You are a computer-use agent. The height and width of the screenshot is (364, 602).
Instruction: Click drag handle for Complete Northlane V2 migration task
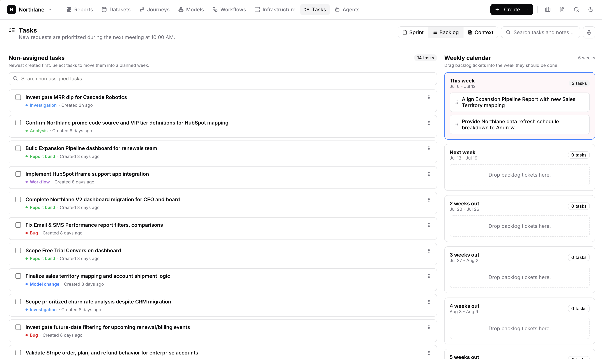(x=429, y=200)
